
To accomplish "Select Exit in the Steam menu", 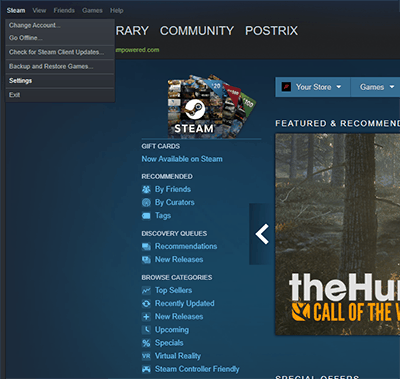I will point(60,95).
